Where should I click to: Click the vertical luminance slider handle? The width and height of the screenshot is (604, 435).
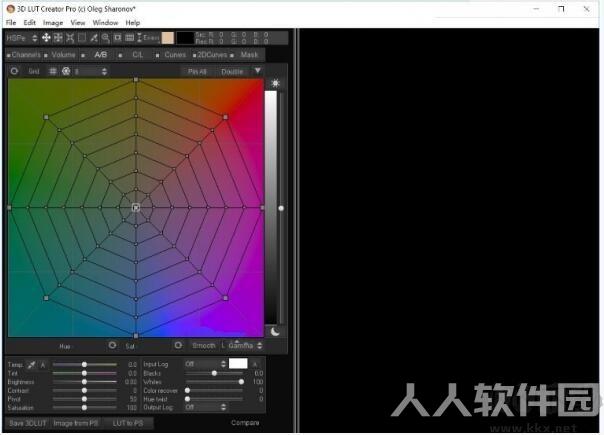[x=281, y=208]
